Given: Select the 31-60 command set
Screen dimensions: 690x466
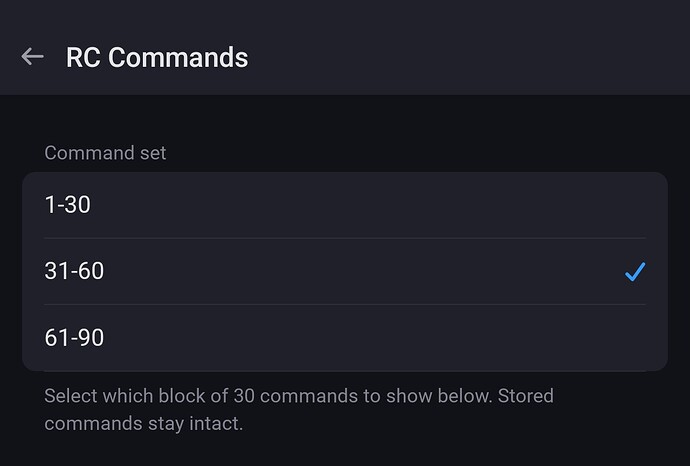Looking at the screenshot, I should [x=344, y=271].
